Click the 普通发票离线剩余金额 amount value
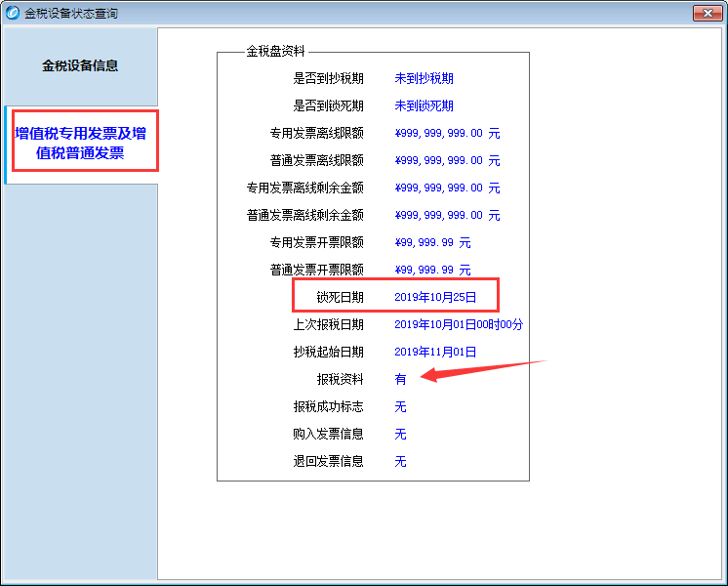 point(447,215)
